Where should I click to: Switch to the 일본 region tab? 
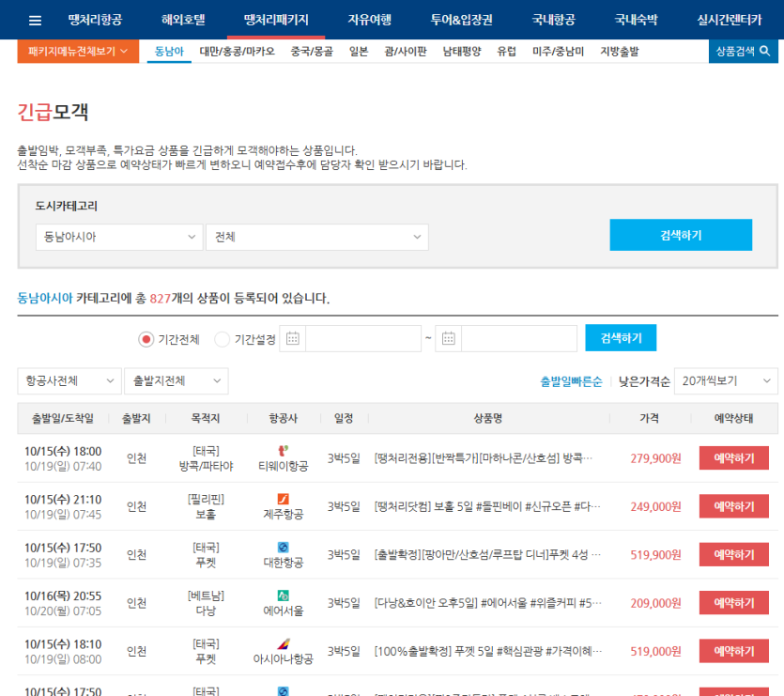point(358,52)
